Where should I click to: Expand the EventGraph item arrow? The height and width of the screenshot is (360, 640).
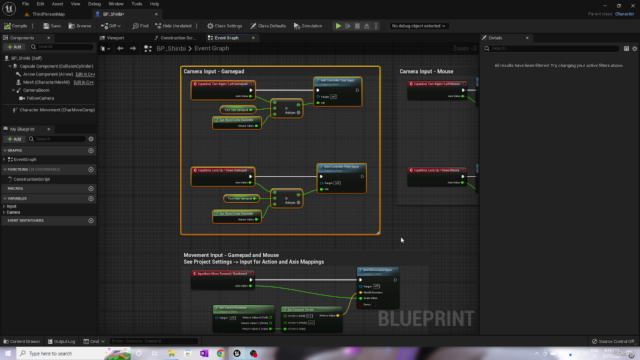(x=4, y=160)
